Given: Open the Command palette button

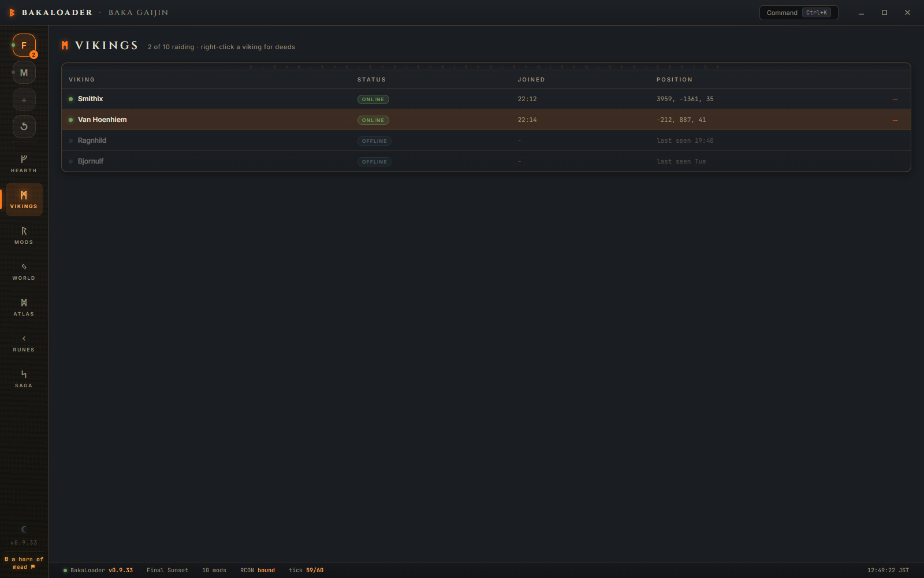Looking at the screenshot, I should pyautogui.click(x=799, y=13).
